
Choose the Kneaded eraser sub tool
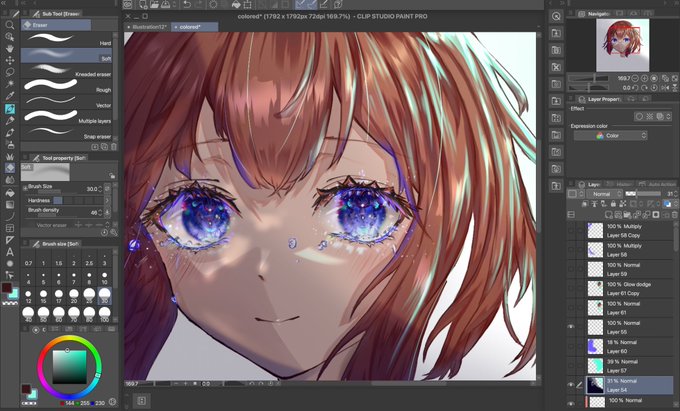click(66, 71)
